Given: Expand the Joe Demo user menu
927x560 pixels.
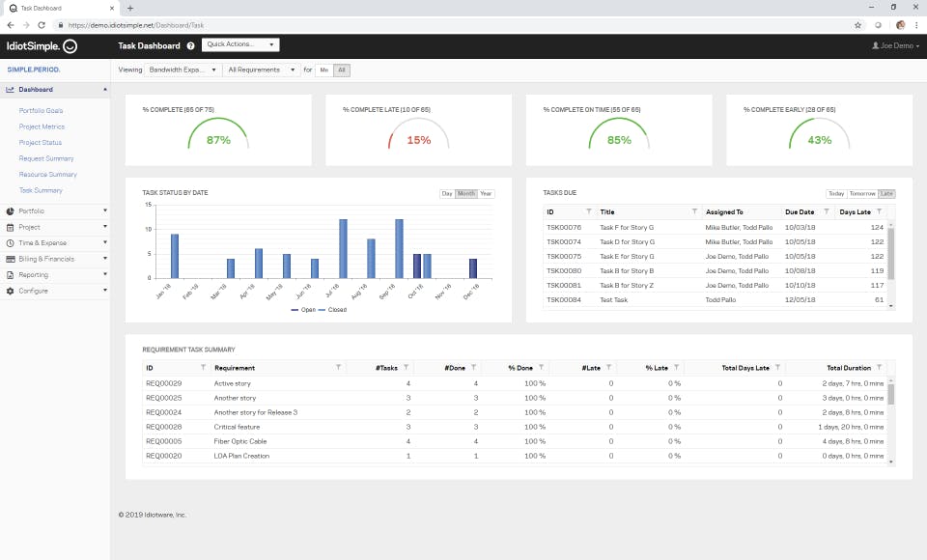Looking at the screenshot, I should pos(895,45).
